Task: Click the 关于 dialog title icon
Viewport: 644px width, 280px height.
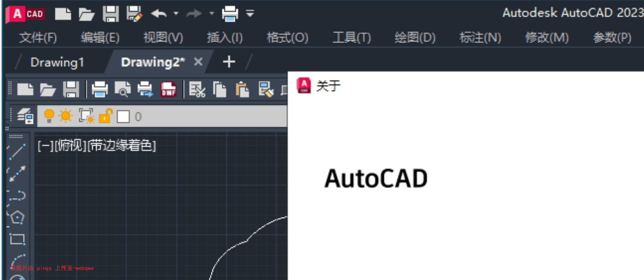Action: (x=303, y=86)
